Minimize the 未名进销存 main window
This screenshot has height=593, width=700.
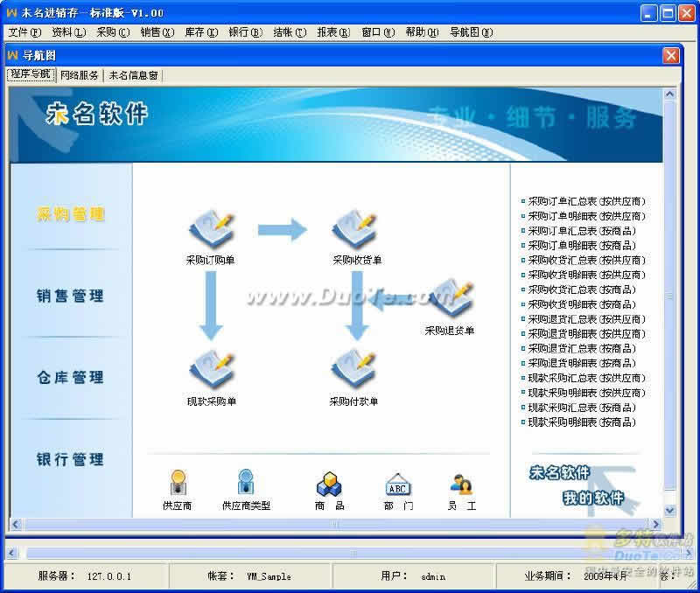click(648, 13)
